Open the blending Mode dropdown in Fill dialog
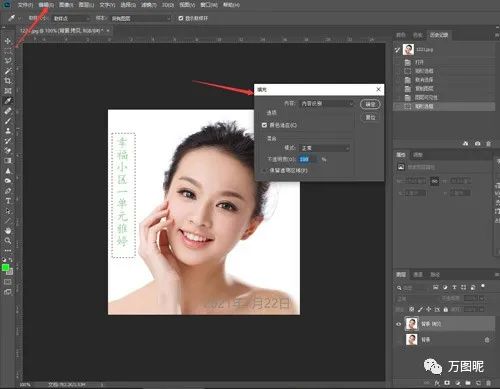 coord(325,148)
